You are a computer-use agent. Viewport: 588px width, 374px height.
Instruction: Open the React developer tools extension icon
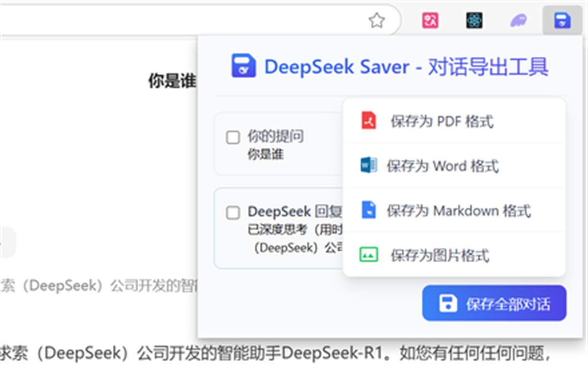pyautogui.click(x=474, y=21)
